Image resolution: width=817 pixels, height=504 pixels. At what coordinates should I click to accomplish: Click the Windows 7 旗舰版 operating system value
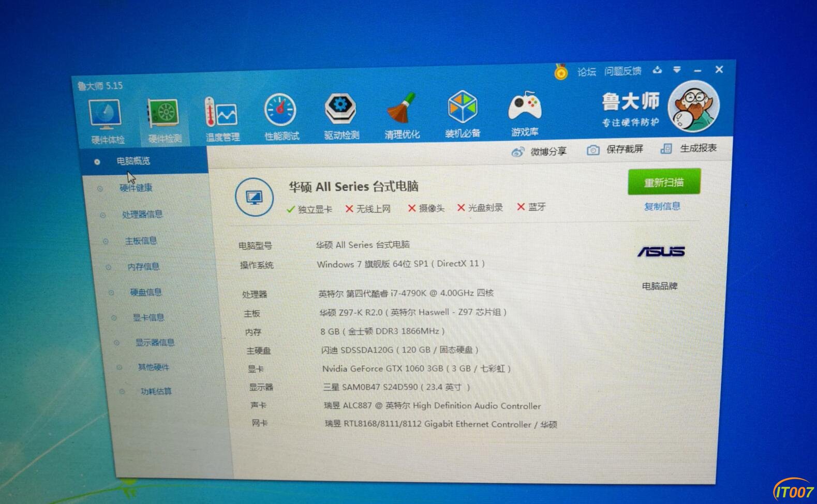pyautogui.click(x=400, y=264)
